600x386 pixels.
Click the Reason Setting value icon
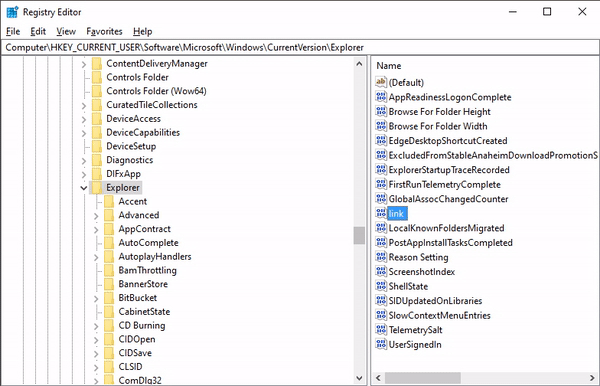click(x=381, y=256)
